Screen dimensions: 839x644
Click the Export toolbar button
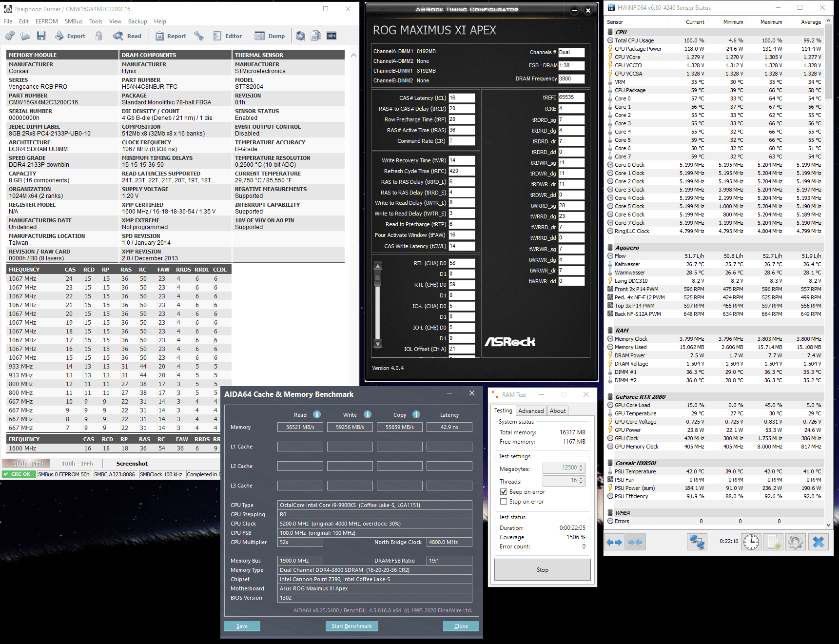[x=70, y=36]
